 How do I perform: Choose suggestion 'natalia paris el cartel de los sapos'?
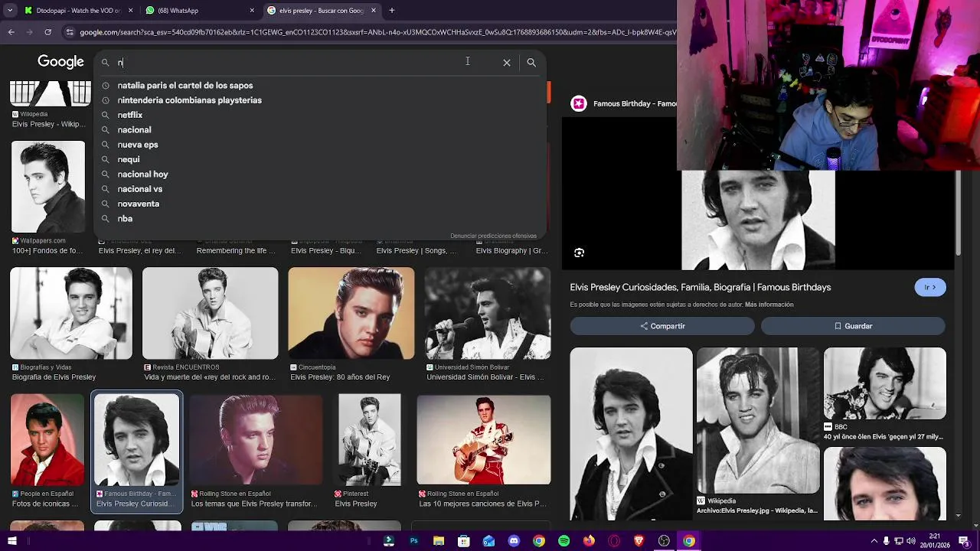tap(185, 86)
